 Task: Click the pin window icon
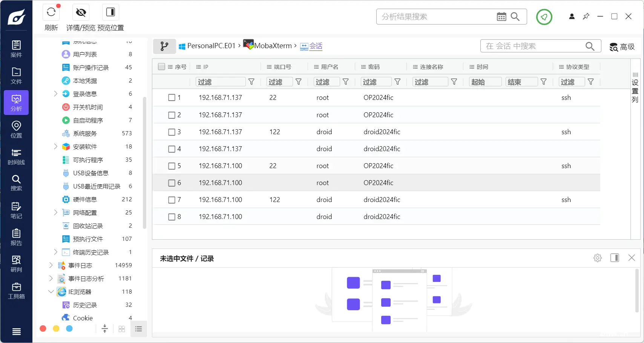pyautogui.click(x=586, y=17)
